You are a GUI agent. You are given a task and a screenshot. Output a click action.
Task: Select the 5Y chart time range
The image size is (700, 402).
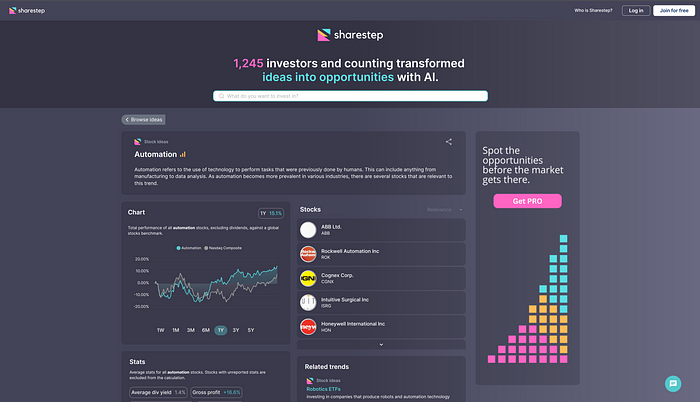click(251, 330)
